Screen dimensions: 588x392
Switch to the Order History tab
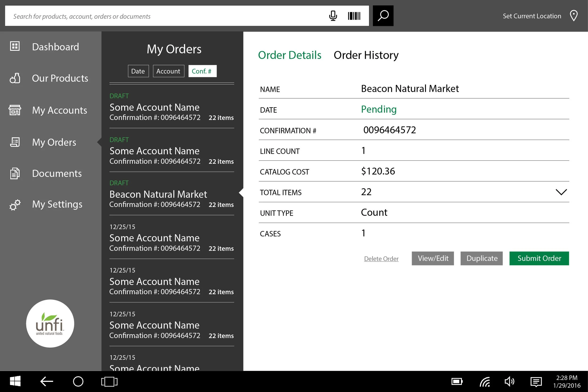pyautogui.click(x=366, y=55)
